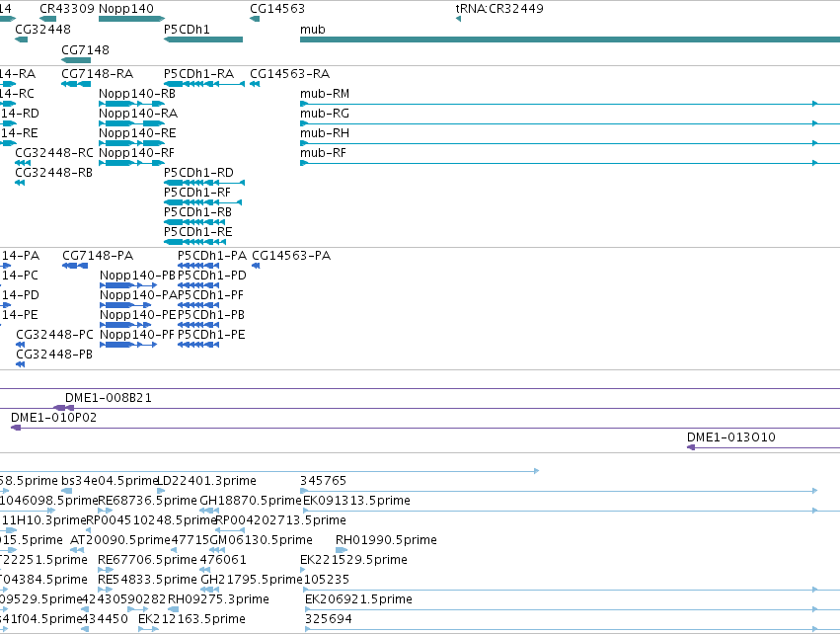Click the P5CDh1-PB protein label

(x=211, y=315)
